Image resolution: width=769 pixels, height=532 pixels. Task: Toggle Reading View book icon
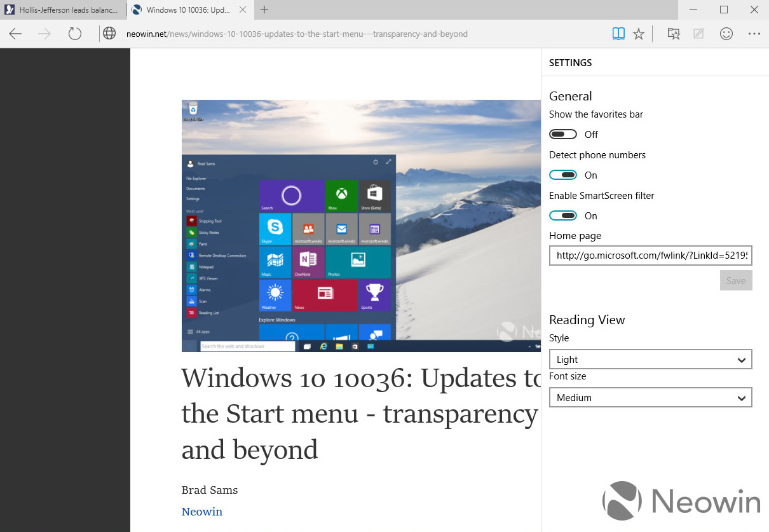tap(618, 34)
